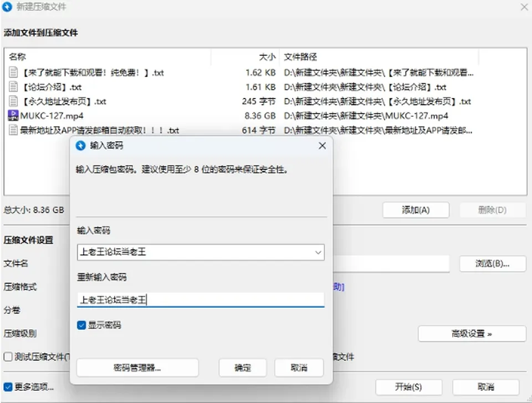Sort by the 名称 column header

pyautogui.click(x=18, y=56)
